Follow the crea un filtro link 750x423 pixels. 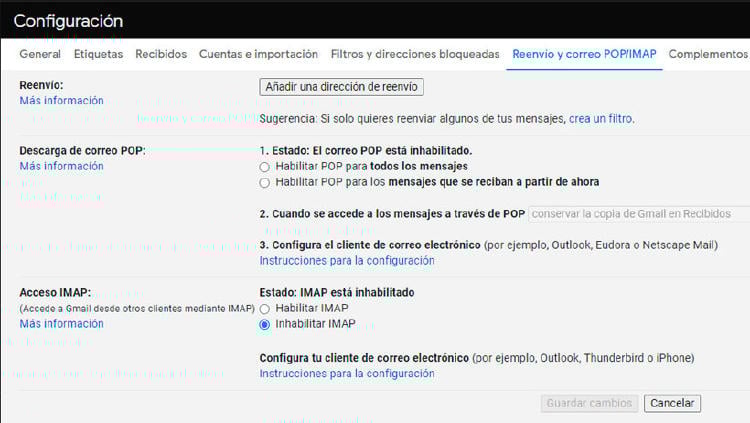tap(600, 119)
